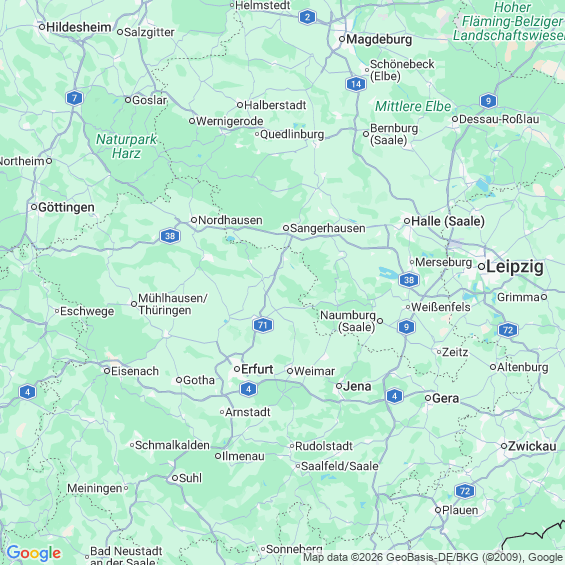Viewport: 565px width, 565px height.
Task: Click the A71 highway shield north of Erfurt
Action: 263,325
